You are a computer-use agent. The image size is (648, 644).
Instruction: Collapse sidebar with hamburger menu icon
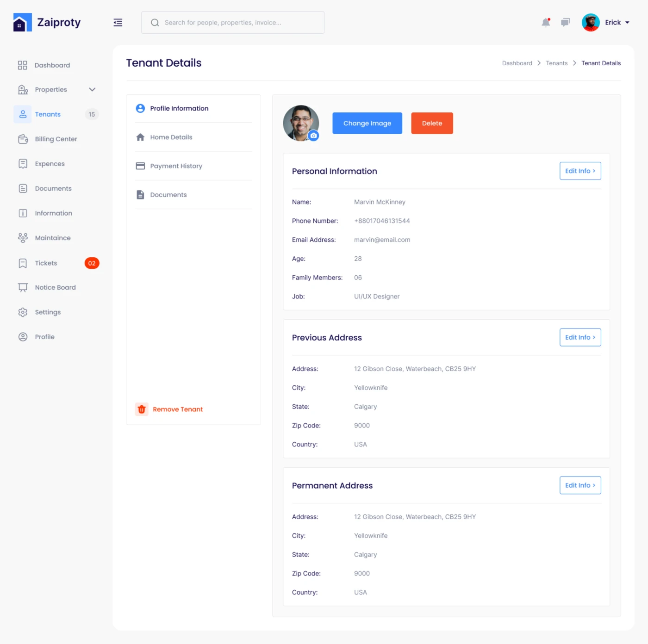coord(118,22)
